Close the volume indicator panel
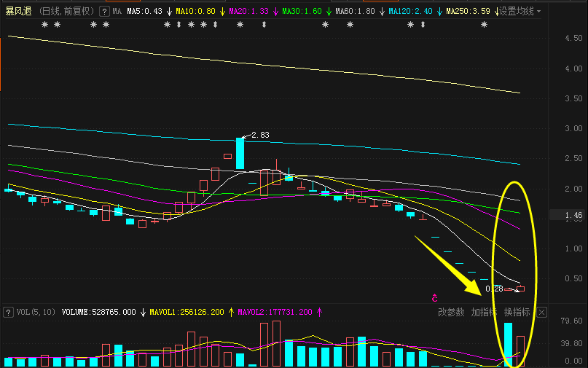Image resolution: width=588 pixels, height=368 pixels. [x=541, y=312]
